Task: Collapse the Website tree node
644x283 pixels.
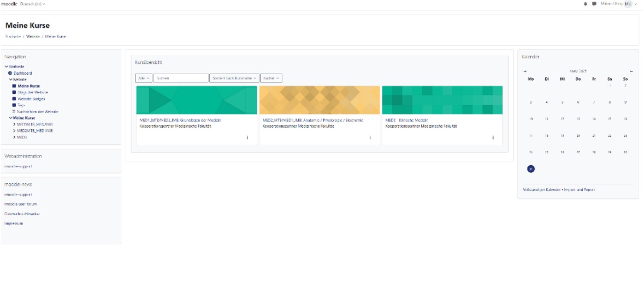Action: (10, 80)
